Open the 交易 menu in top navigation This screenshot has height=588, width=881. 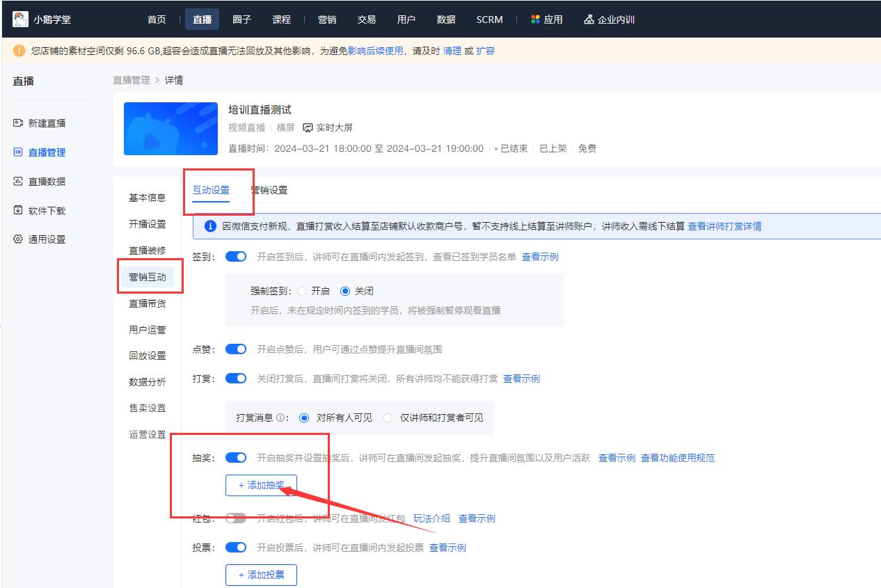pos(367,19)
